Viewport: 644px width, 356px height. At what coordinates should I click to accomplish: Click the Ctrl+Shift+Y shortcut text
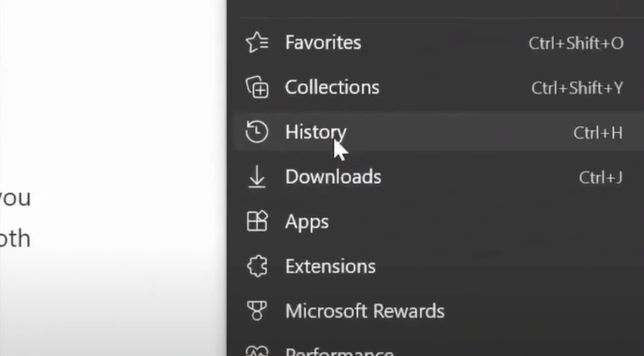(577, 88)
